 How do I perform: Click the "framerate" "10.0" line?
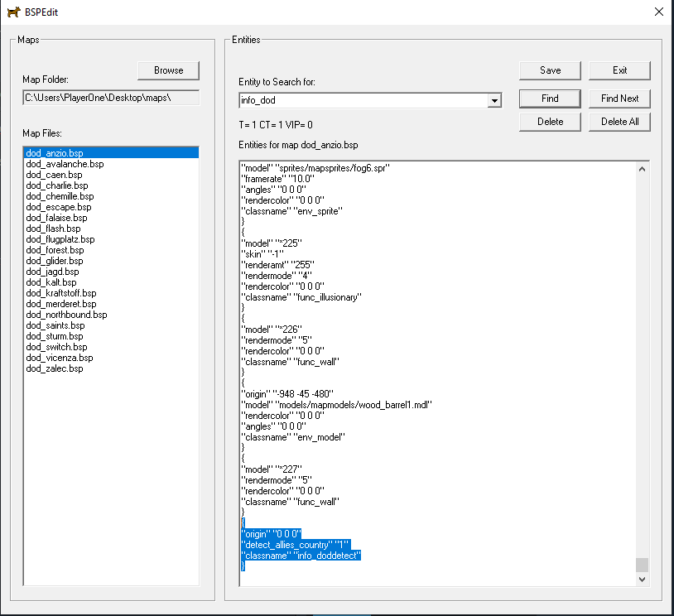pos(278,178)
